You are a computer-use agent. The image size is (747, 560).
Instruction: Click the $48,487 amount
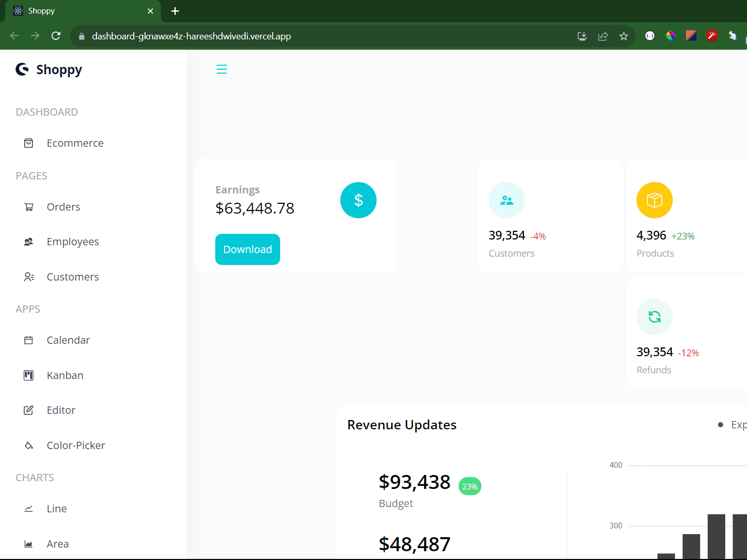tap(414, 544)
